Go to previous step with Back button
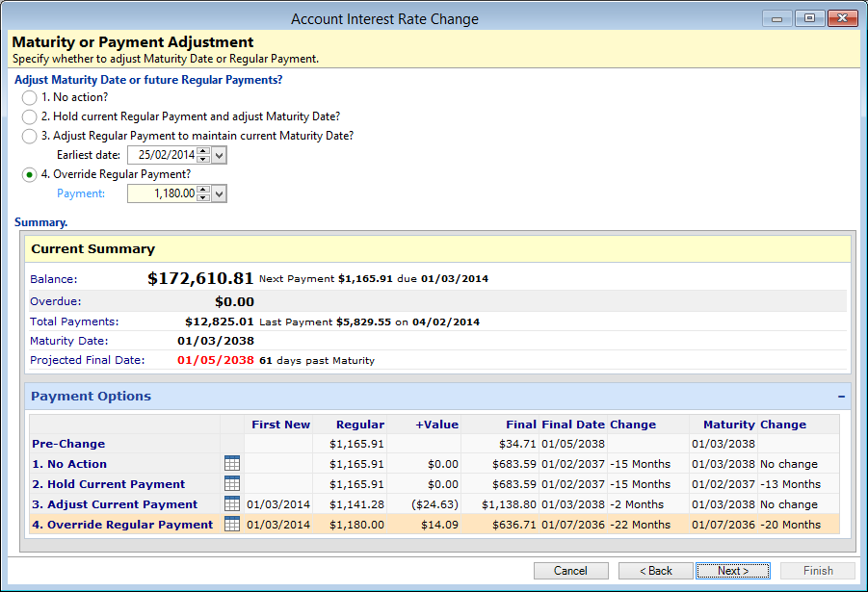 (655, 571)
